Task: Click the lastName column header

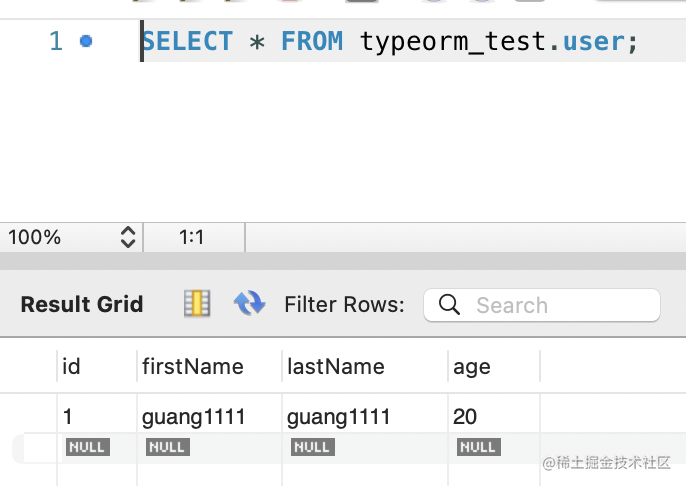Action: pyautogui.click(x=335, y=367)
